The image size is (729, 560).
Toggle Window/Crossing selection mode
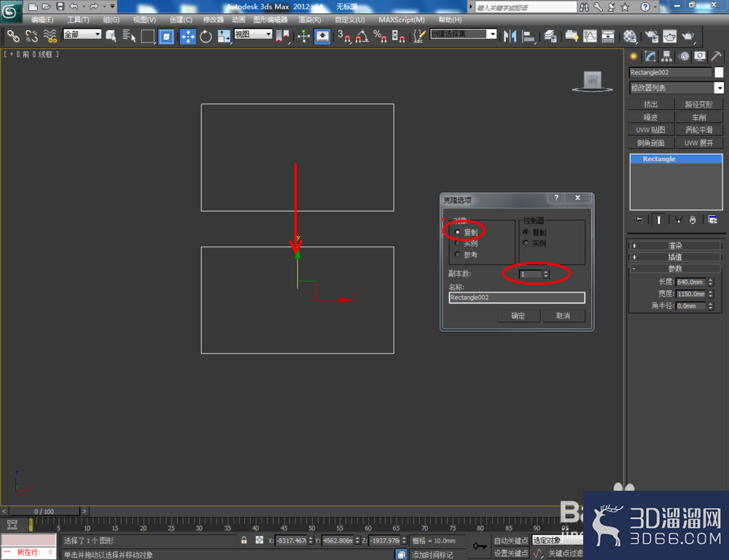point(166,36)
